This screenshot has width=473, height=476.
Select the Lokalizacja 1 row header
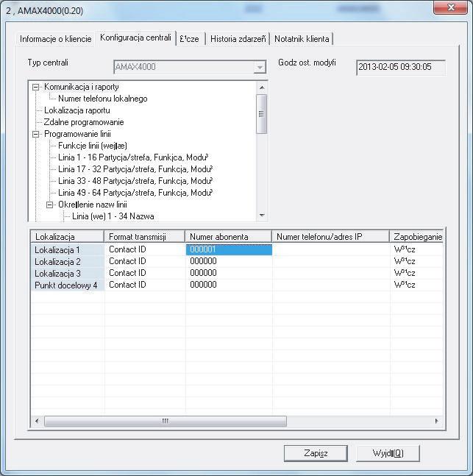click(68, 250)
